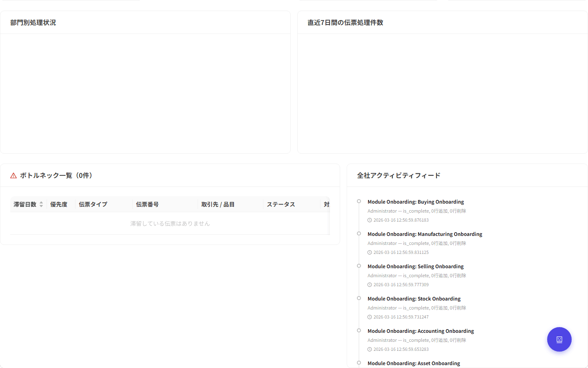Click the clock icon on Accounting Onboarding entry
Screen dimensions: 588x368
[x=370, y=349]
